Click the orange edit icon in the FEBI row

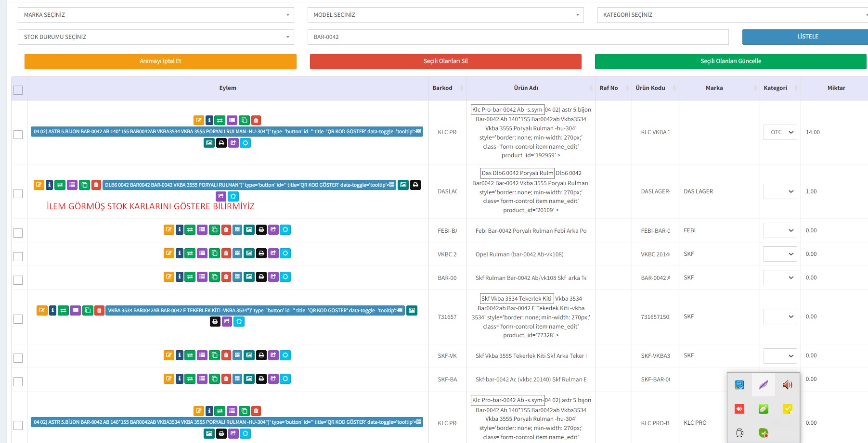pyautogui.click(x=168, y=230)
